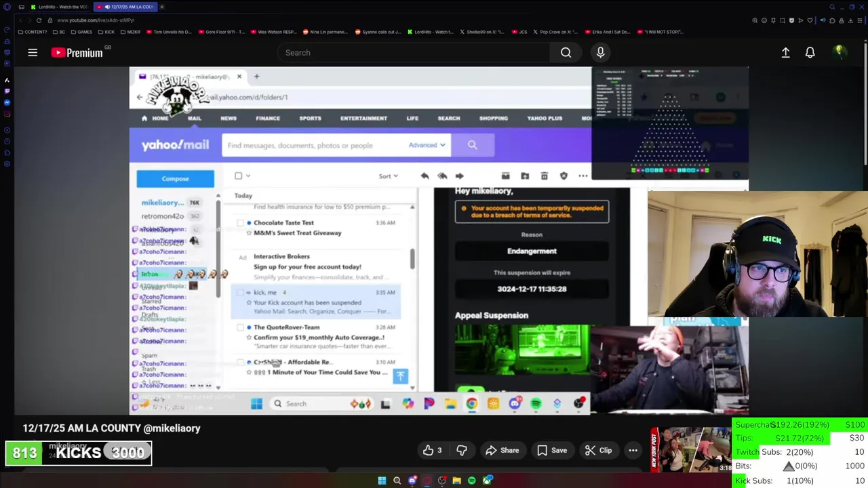Click Yahoo Mail move-to-folder icon
The width and height of the screenshot is (868, 488).
tap(525, 176)
